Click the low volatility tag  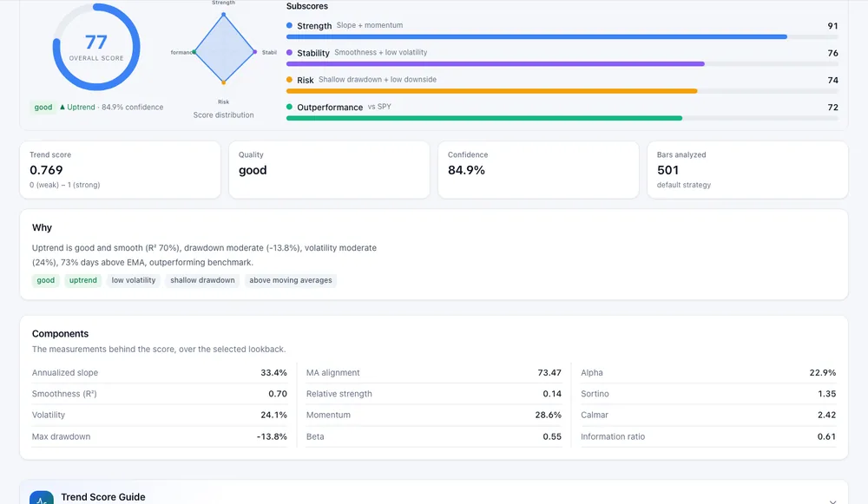coord(134,280)
